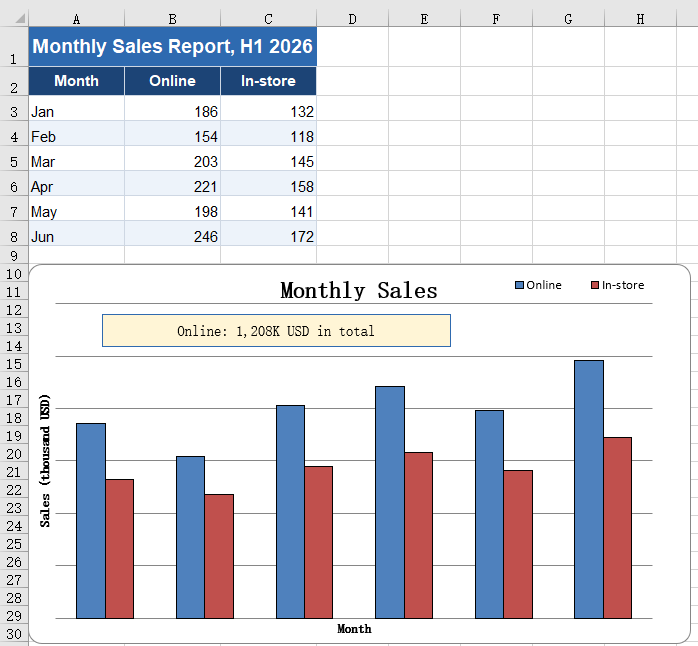The image size is (698, 646).
Task: Select row 2 header
Action: (14, 81)
